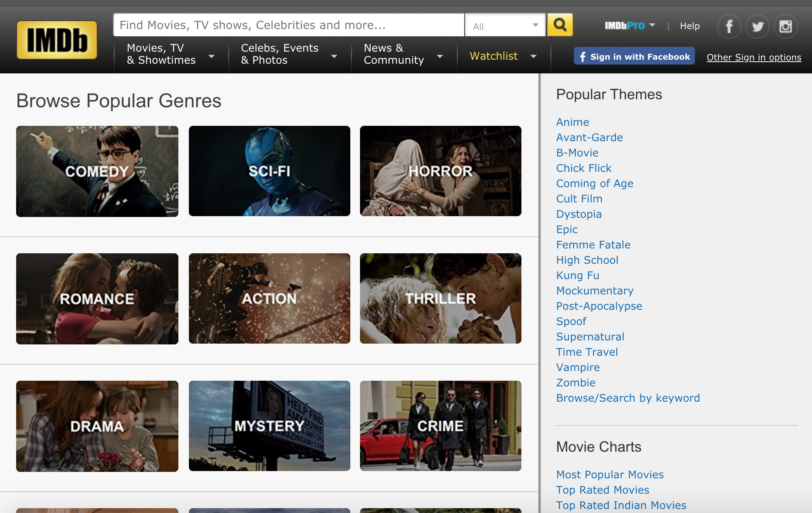The image size is (812, 513).
Task: Go to the Post-Apocalypse theme
Action: tap(599, 306)
